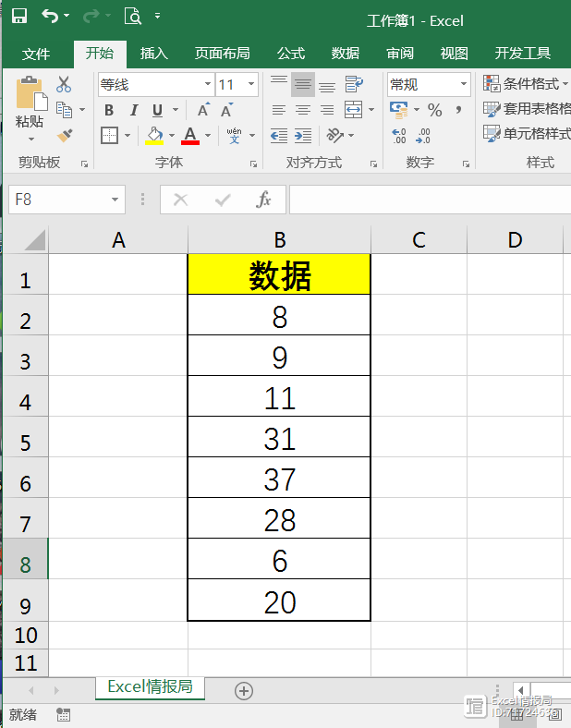
Task: Open Print Preview from quick access toolbar
Action: point(133,16)
